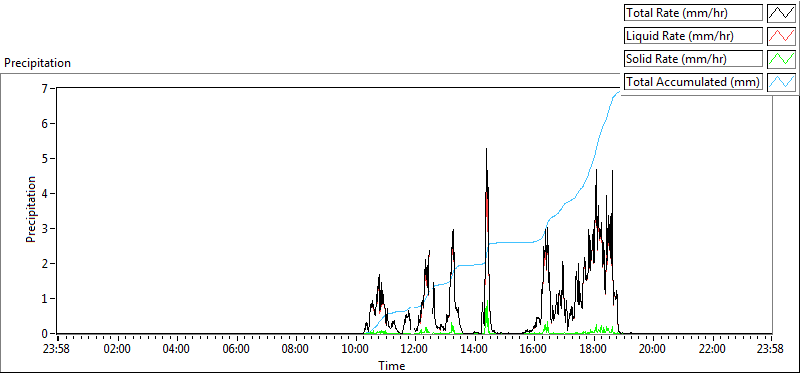
Task: Click the Total Accumulated blue line plot icon
Action: point(781,82)
